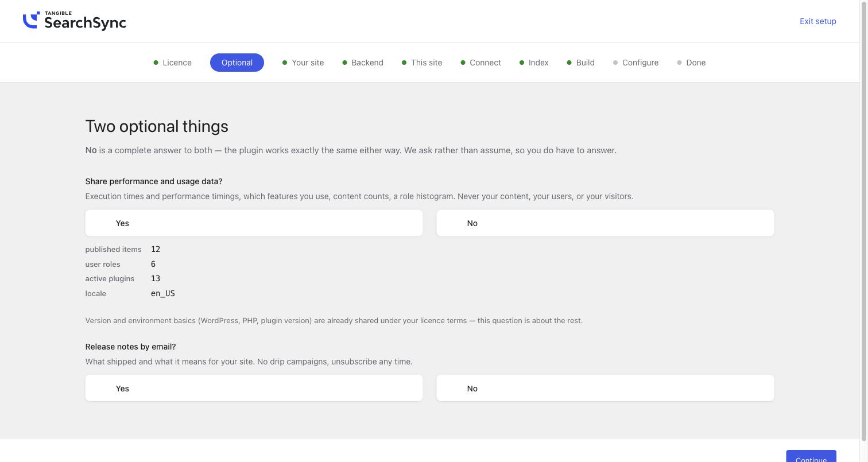The image size is (868, 462).
Task: Select the Configure step
Action: (x=635, y=63)
